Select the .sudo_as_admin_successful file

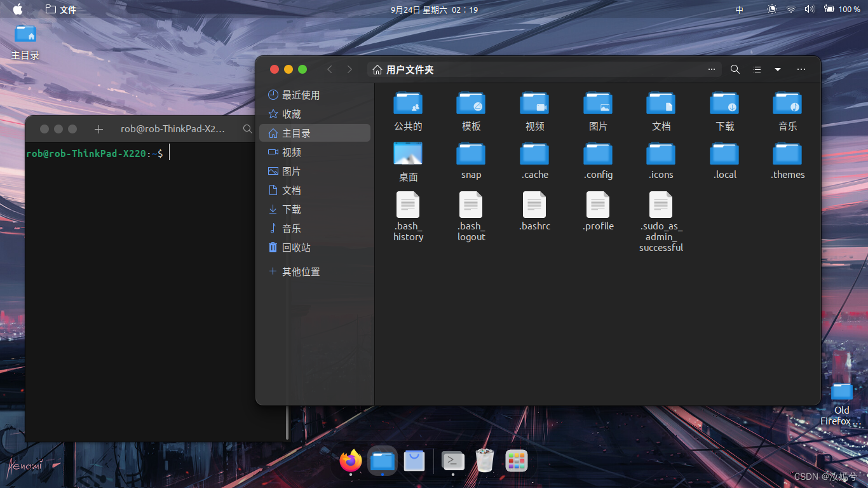pyautogui.click(x=661, y=221)
